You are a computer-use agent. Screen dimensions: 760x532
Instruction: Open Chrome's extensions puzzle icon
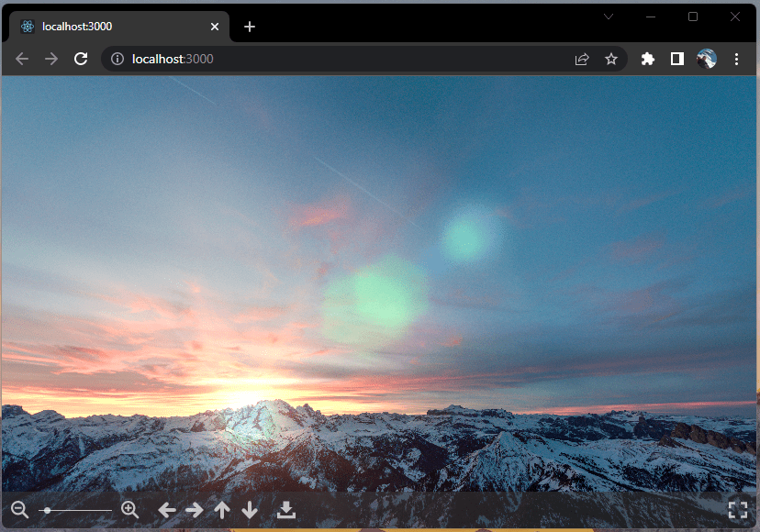647,58
